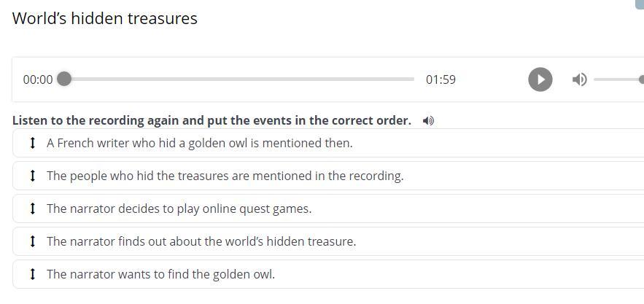Image resolution: width=644 pixels, height=304 pixels.
Task: Play the audio recording
Action: [540, 79]
